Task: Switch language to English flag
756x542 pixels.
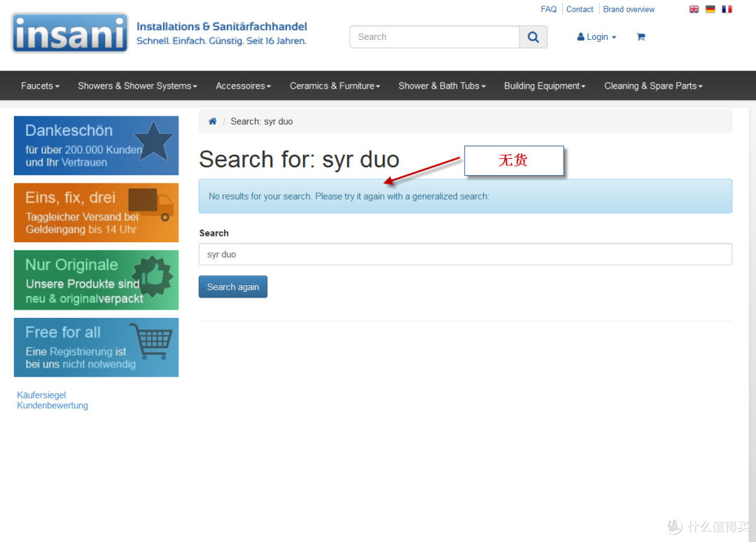Action: [694, 9]
